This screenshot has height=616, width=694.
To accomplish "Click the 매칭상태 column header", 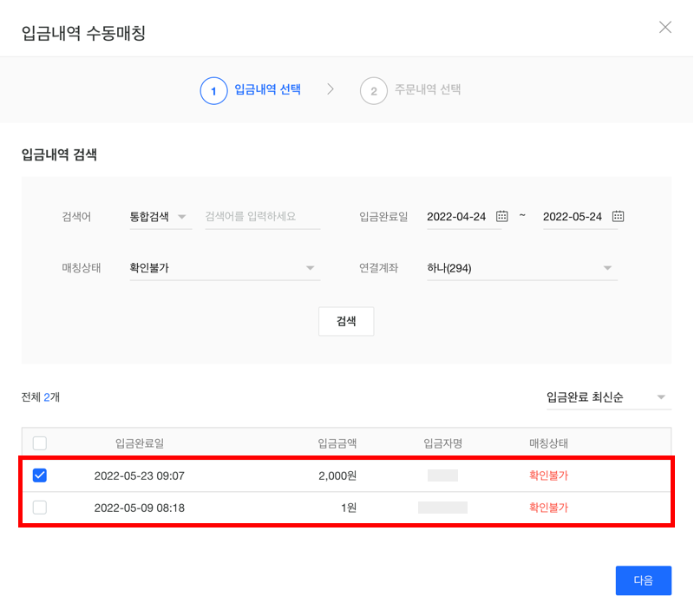I will pos(549,443).
